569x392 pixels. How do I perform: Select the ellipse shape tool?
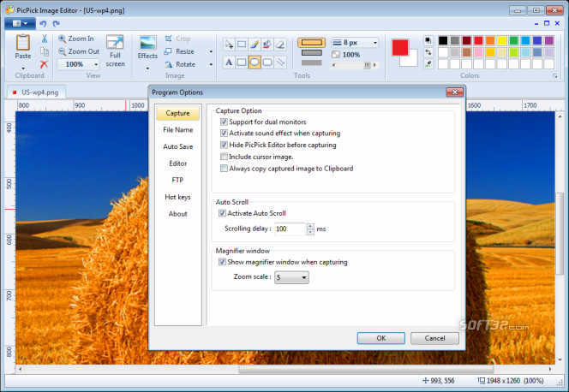pos(255,62)
